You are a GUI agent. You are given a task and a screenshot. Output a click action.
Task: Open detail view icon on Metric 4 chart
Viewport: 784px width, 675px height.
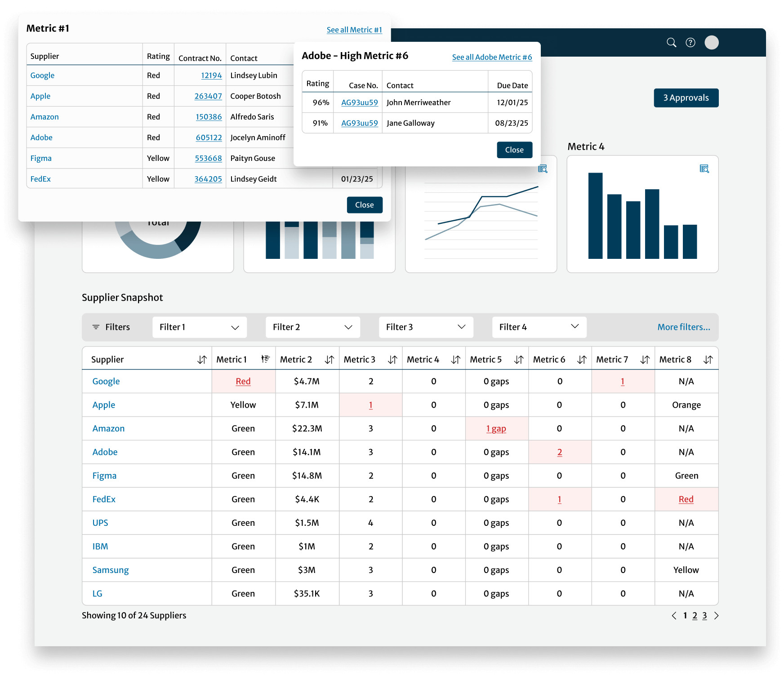(704, 169)
